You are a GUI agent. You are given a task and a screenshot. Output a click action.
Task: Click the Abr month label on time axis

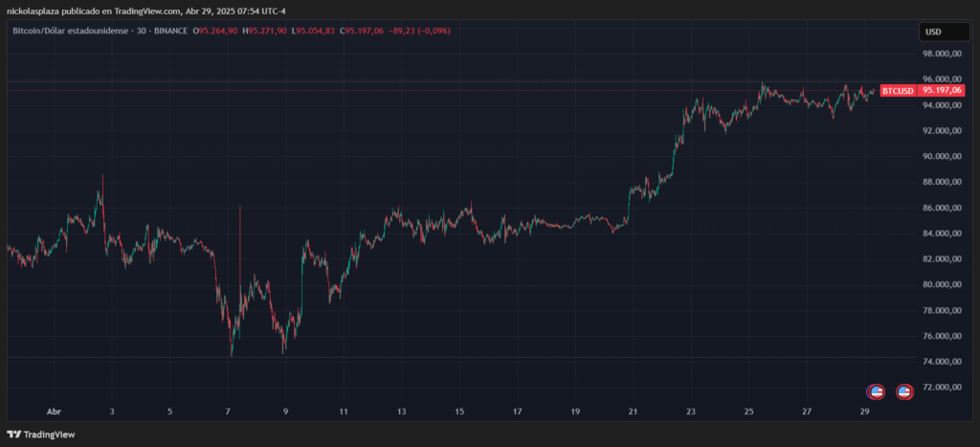pos(54,412)
